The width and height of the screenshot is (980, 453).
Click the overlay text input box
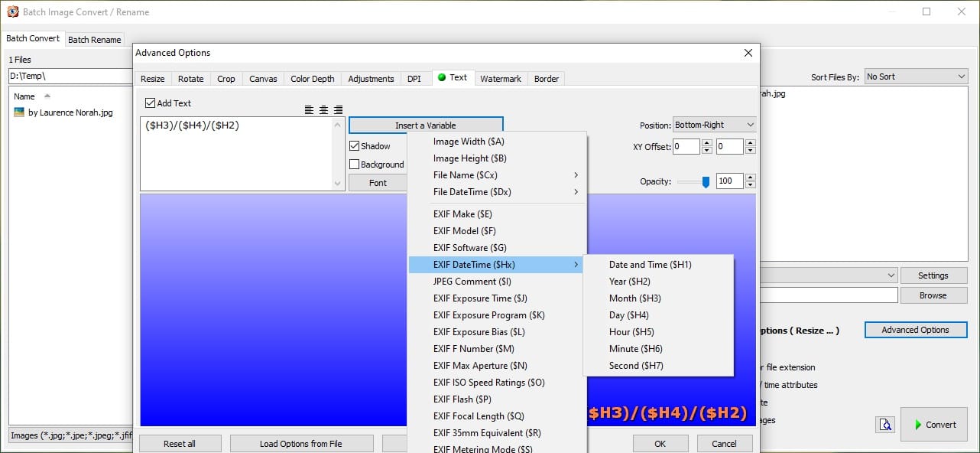(237, 153)
